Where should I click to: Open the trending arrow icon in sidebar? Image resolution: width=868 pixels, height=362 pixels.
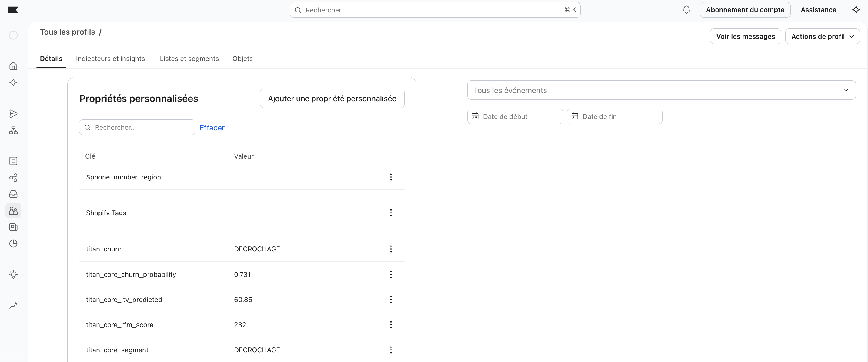(x=13, y=305)
